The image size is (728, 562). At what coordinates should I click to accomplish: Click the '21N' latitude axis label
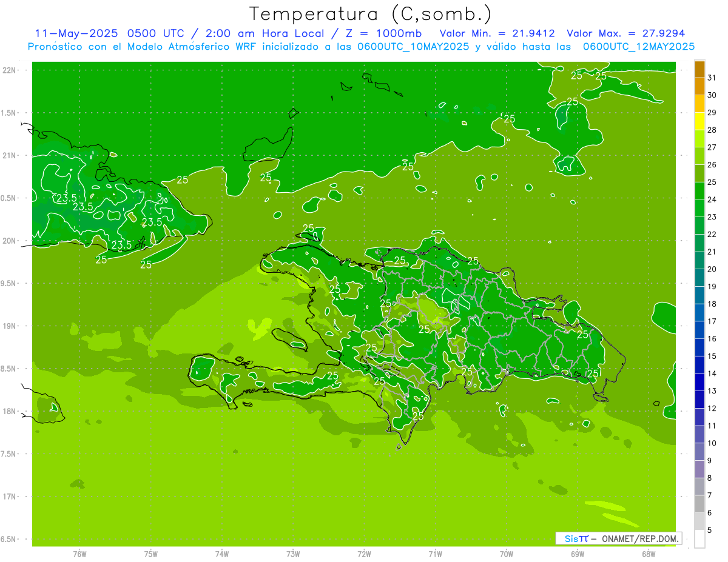click(x=9, y=155)
